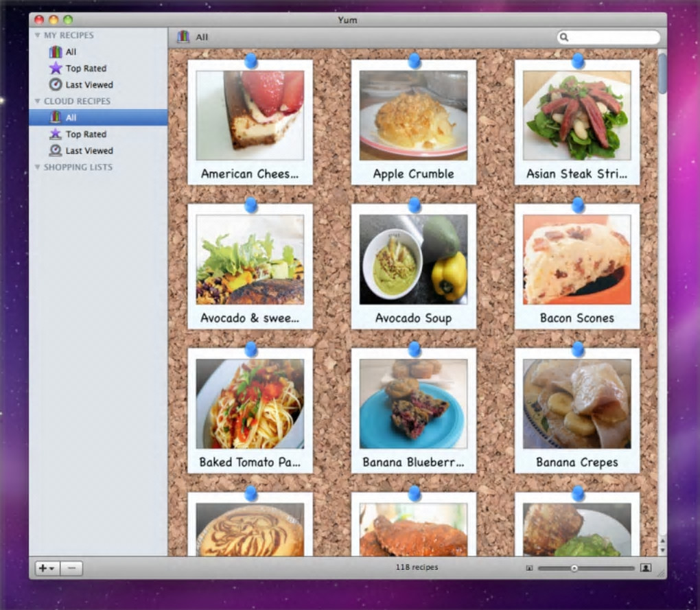Click the clock icon under My Recipes
Screen dimensions: 700x610
tap(56, 84)
